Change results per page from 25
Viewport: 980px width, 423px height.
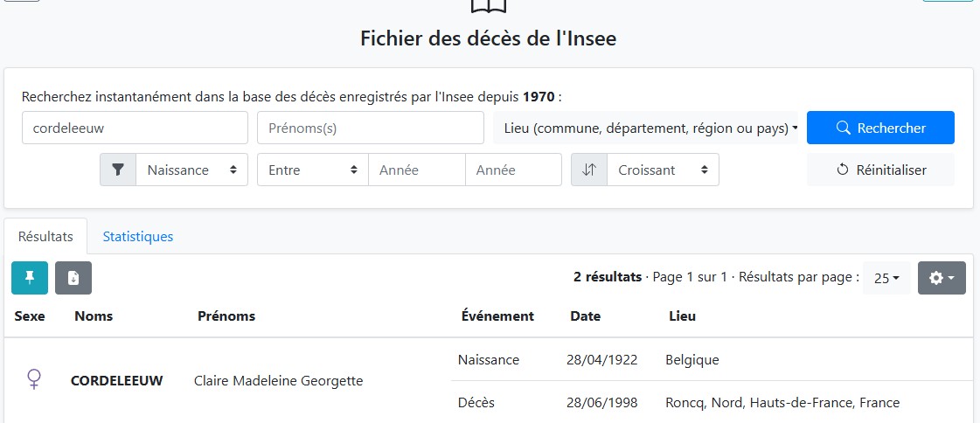886,278
